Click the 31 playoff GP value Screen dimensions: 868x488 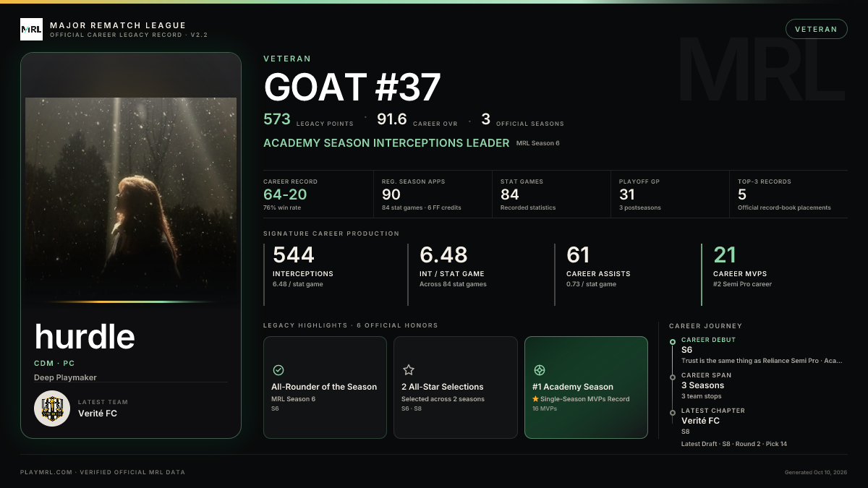pyautogui.click(x=627, y=194)
